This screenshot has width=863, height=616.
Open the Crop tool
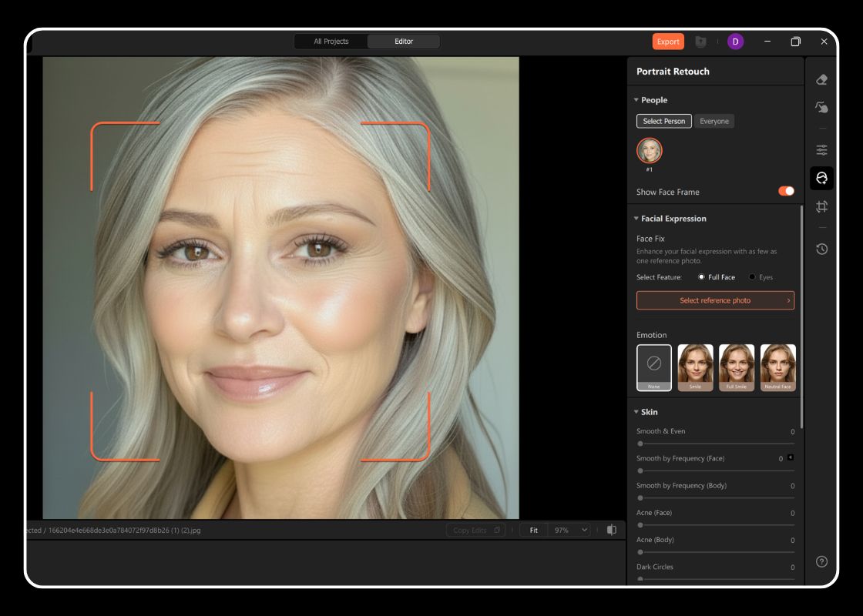coord(821,206)
